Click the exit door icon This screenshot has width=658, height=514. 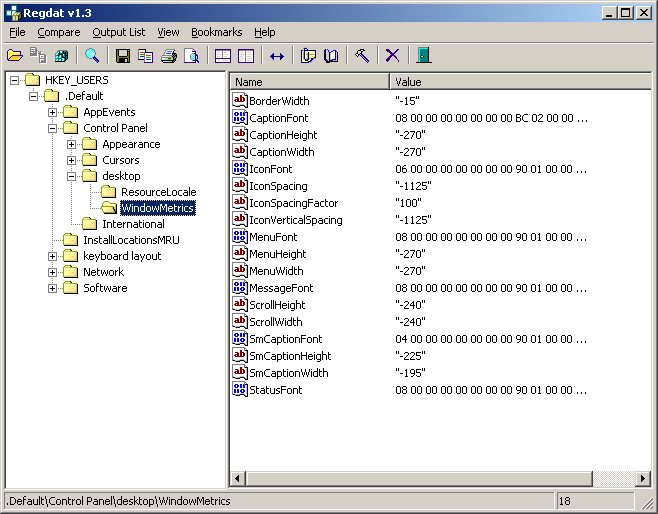coord(424,55)
